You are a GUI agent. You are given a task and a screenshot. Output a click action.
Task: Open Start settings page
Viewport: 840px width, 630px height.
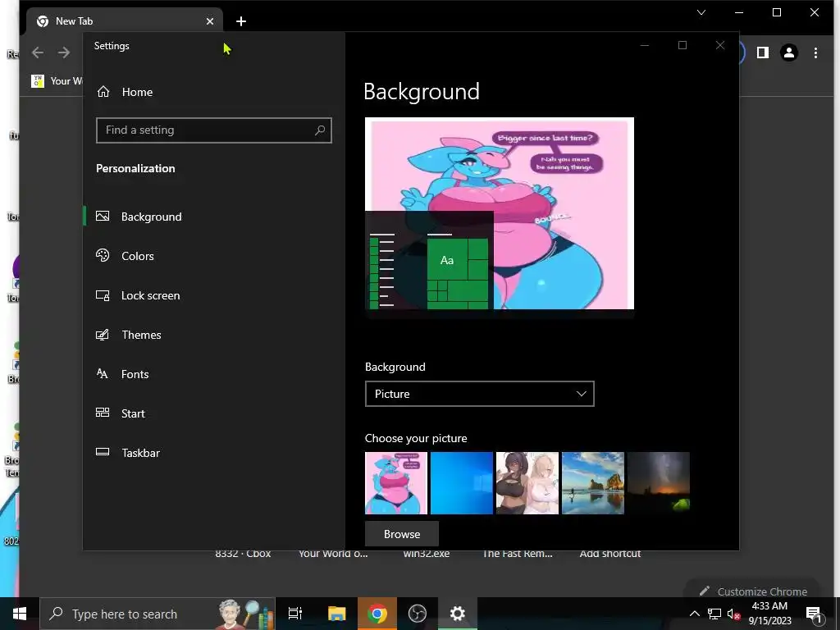(133, 413)
